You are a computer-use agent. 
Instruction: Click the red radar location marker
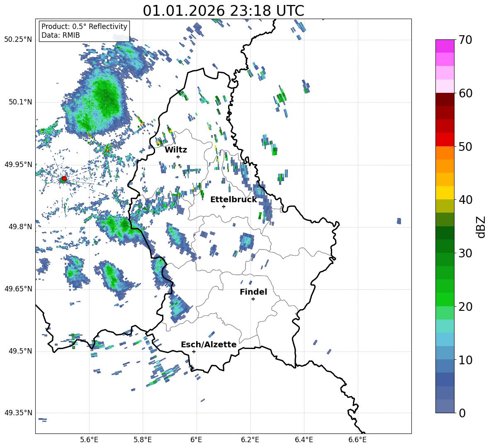64,179
